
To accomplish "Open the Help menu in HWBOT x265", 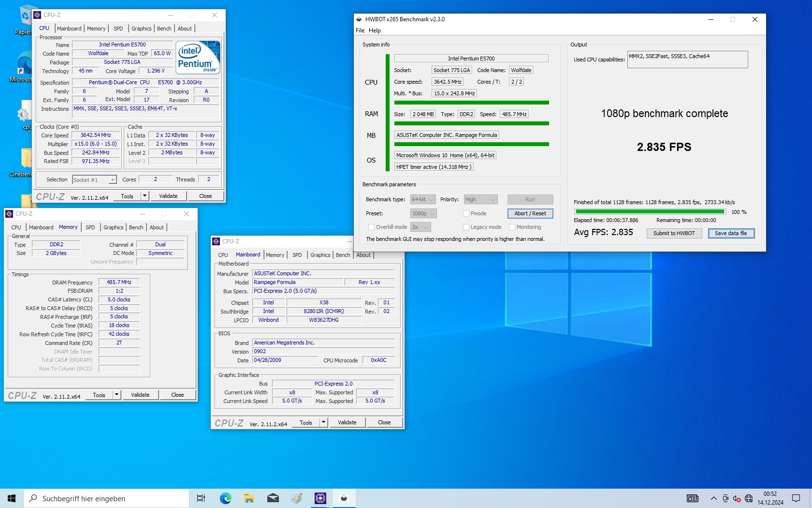I will tap(375, 30).
